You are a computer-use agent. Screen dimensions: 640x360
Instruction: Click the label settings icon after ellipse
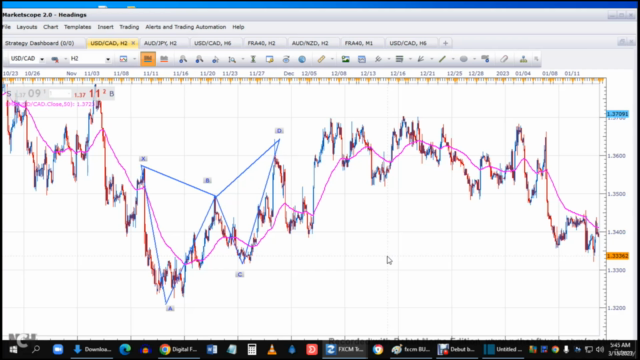[x=485, y=59]
